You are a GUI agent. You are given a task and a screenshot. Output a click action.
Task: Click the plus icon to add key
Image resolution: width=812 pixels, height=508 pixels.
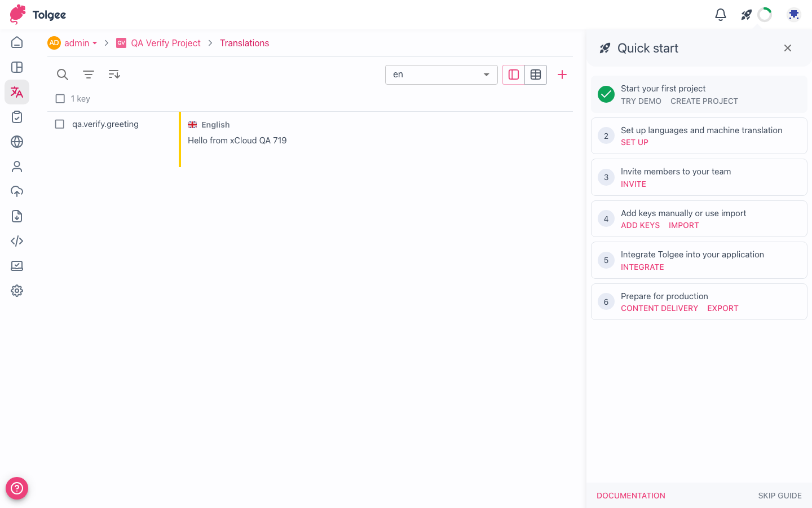pos(562,75)
